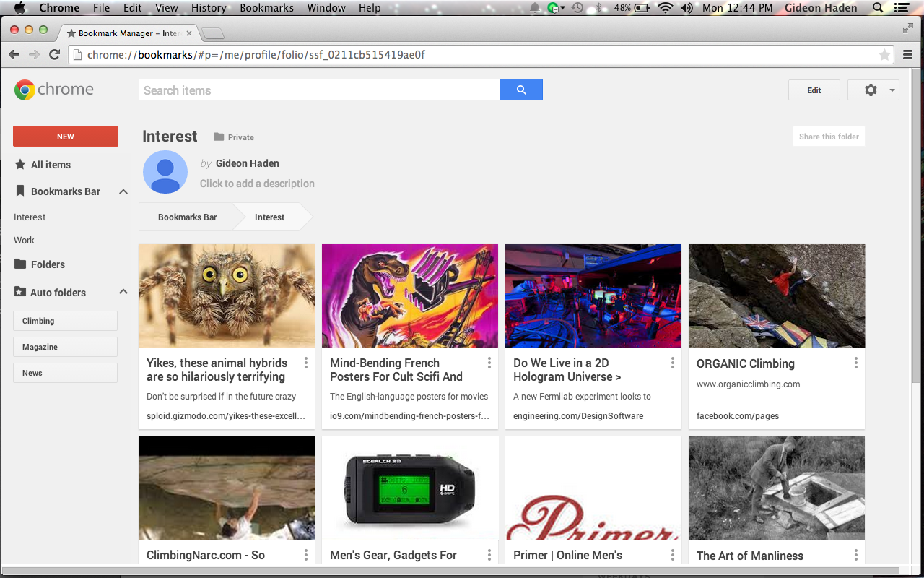
Task: Open options for the animal hybrids card
Action: click(x=306, y=363)
